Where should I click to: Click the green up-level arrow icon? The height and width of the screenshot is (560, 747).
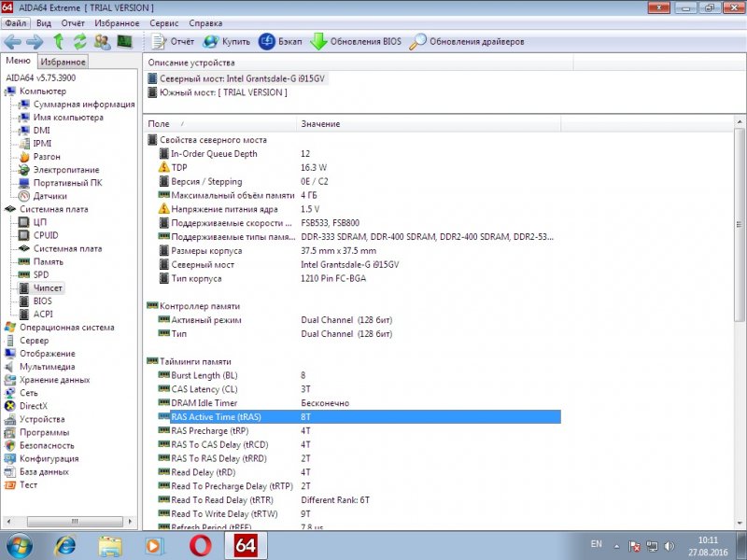coord(59,42)
